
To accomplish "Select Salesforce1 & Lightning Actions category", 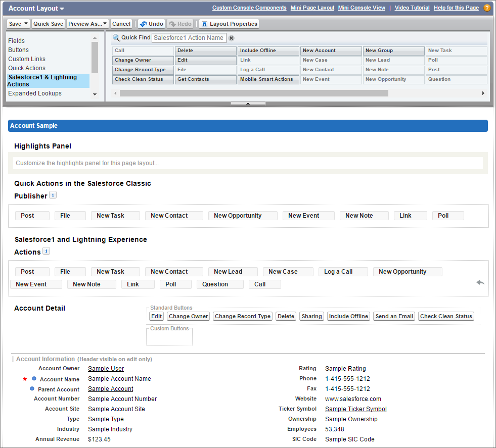I will click(49, 81).
